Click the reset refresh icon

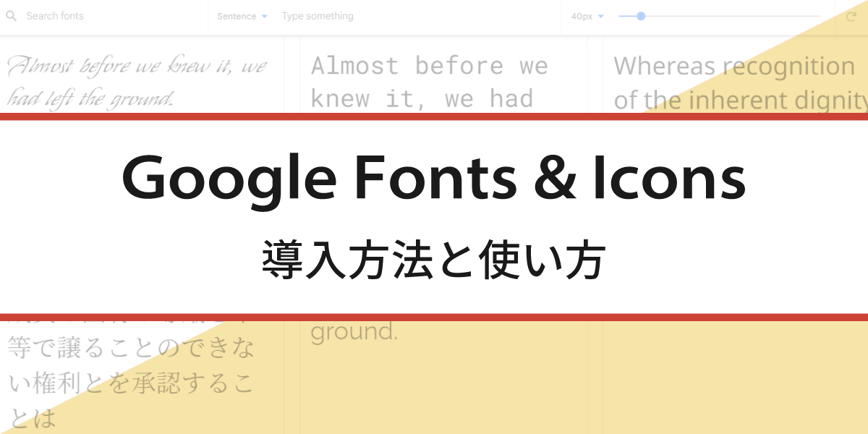click(851, 16)
